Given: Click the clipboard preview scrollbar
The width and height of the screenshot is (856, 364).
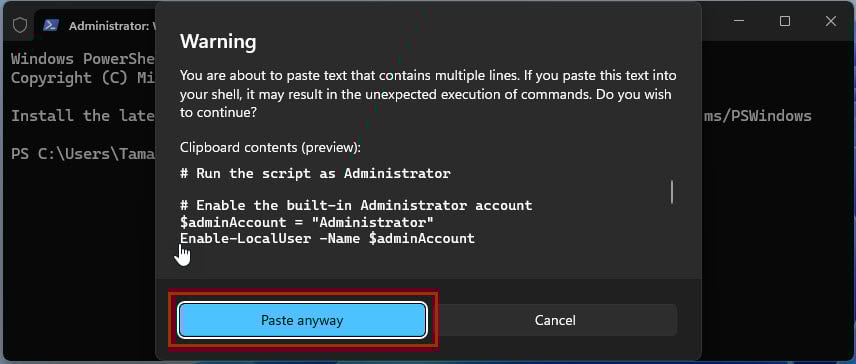Looking at the screenshot, I should coord(671,192).
